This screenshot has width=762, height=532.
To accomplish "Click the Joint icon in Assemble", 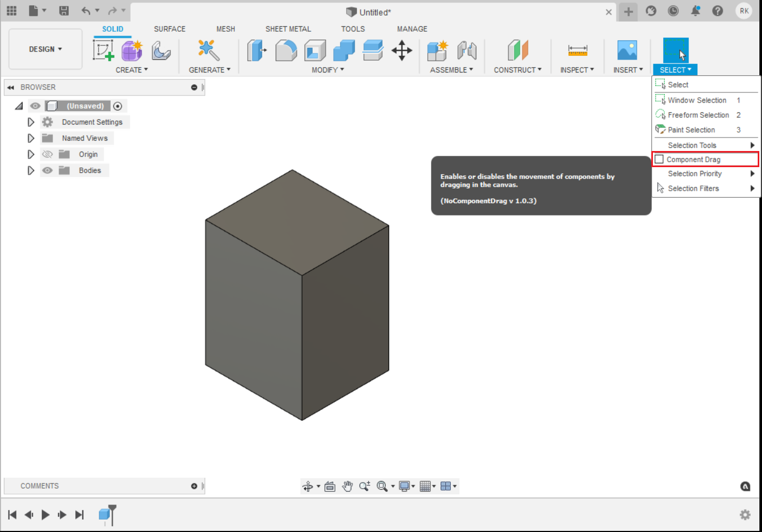I will (466, 51).
